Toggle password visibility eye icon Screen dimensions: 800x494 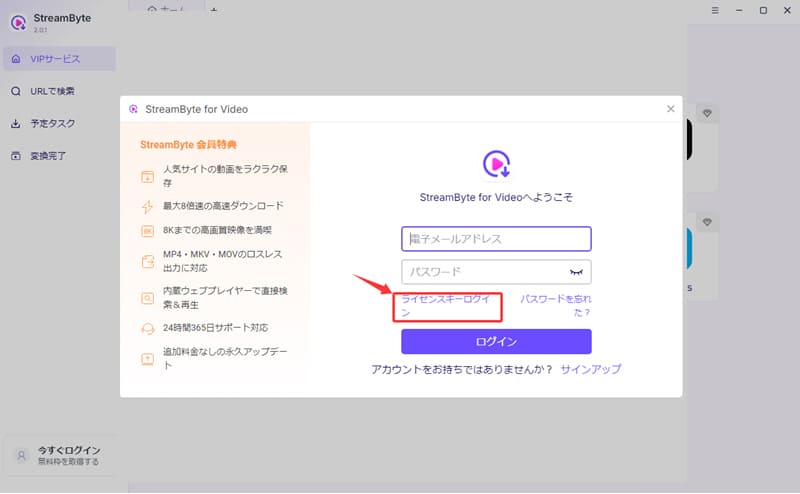click(576, 272)
